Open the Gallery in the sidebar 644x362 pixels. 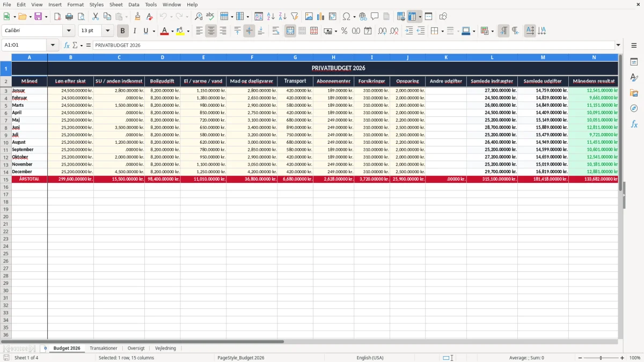634,93
